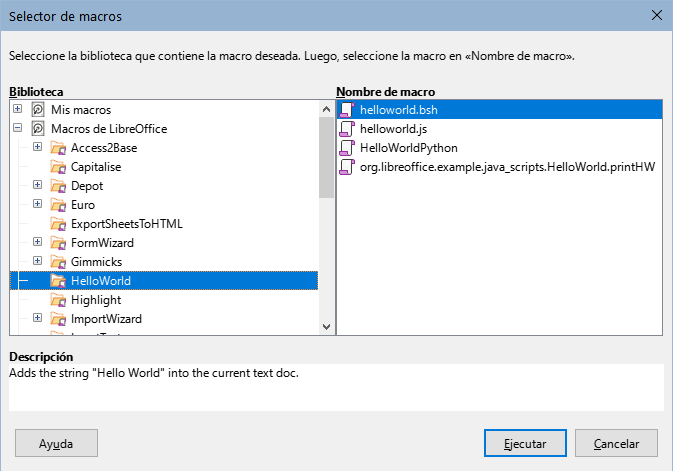Click the helloworld.bsh script icon
The height and width of the screenshot is (471, 673).
coord(347,109)
